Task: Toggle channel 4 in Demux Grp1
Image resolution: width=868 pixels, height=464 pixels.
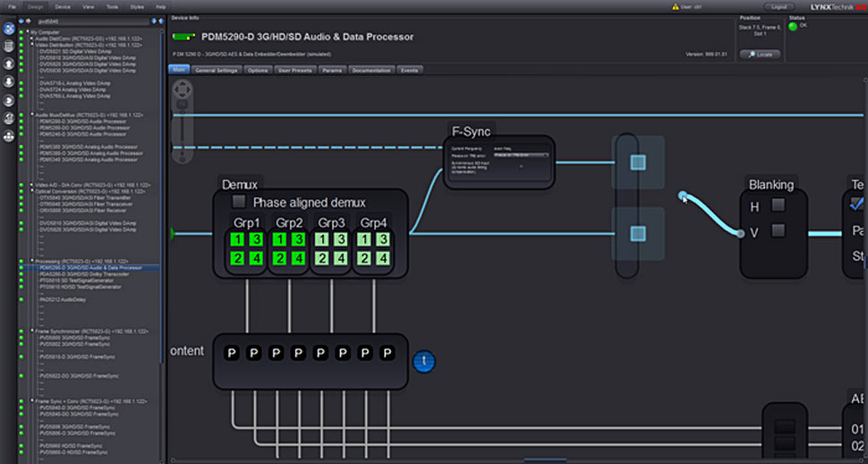Action: (256, 258)
